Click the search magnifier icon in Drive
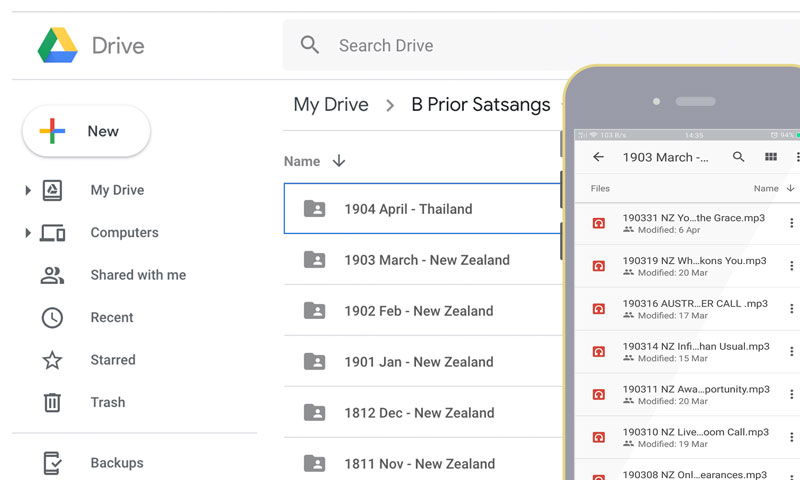The height and width of the screenshot is (480, 800). pos(310,45)
